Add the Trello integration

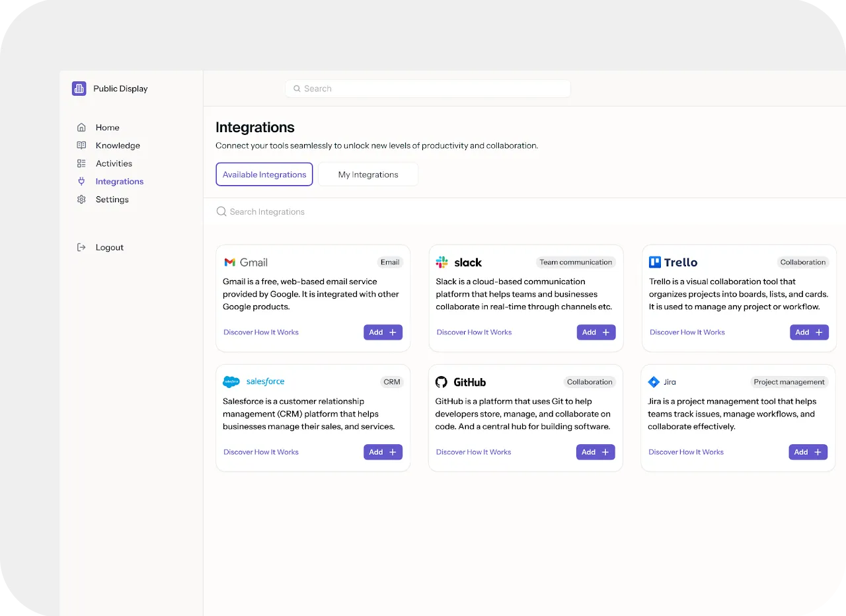(x=809, y=332)
